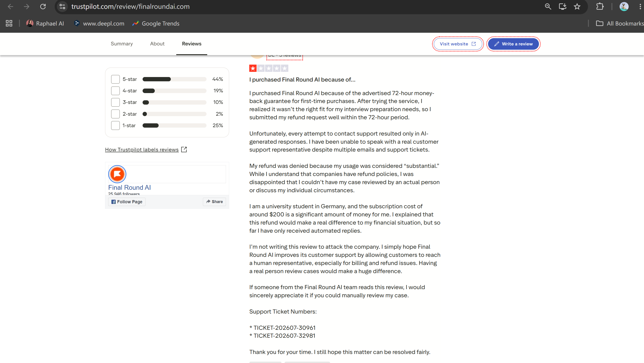Image resolution: width=644 pixels, height=363 pixels.
Task: Click the Write a review button
Action: [x=513, y=44]
